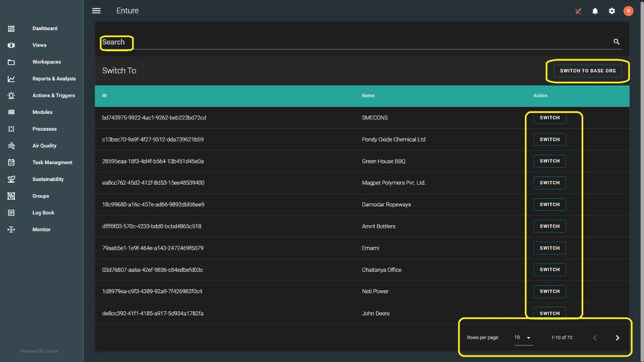Click the Air Quality wind icon

[11, 146]
